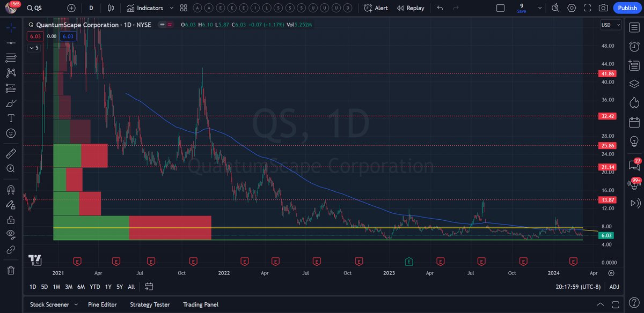This screenshot has height=313, width=644.
Task: Click the trash Remove objects icon
Action: pos(11,270)
